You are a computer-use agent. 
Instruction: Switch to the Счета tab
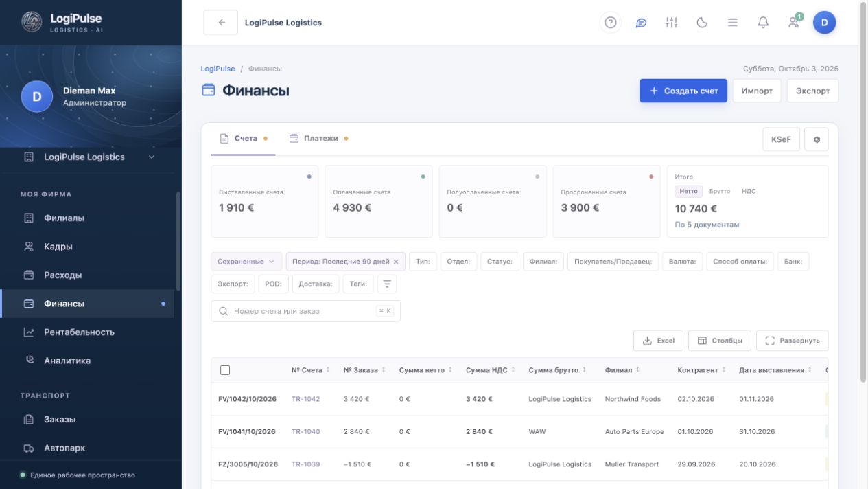pos(244,139)
